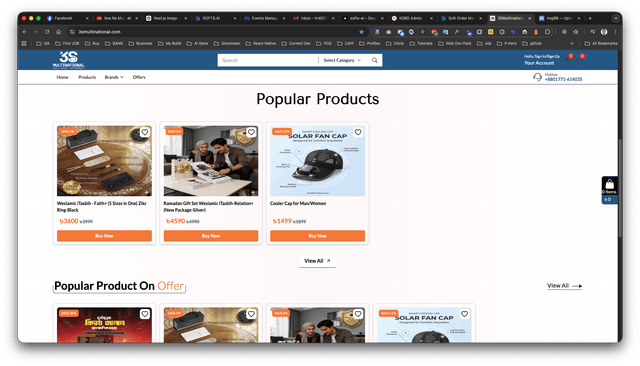640x366 pixels.
Task: Open the extensions puzzle icon
Action: (547, 32)
